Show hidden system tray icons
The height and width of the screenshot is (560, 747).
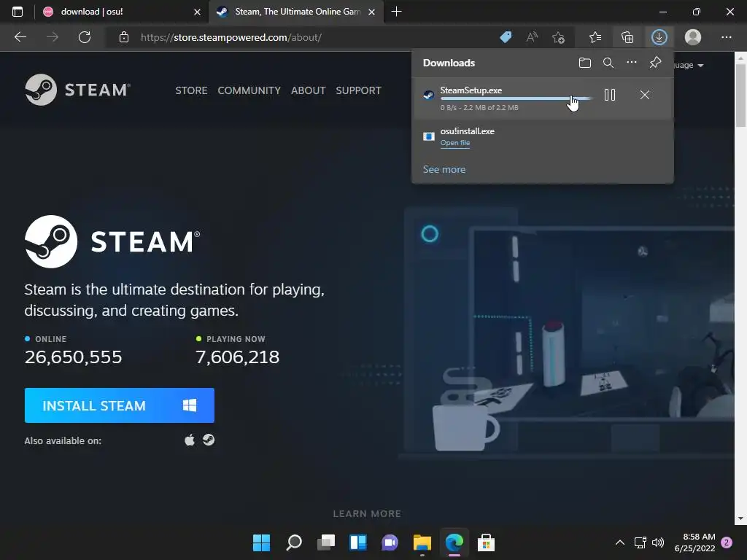coord(620,542)
